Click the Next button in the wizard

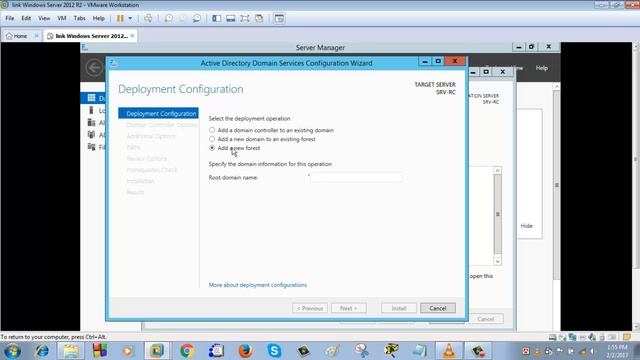tap(349, 308)
